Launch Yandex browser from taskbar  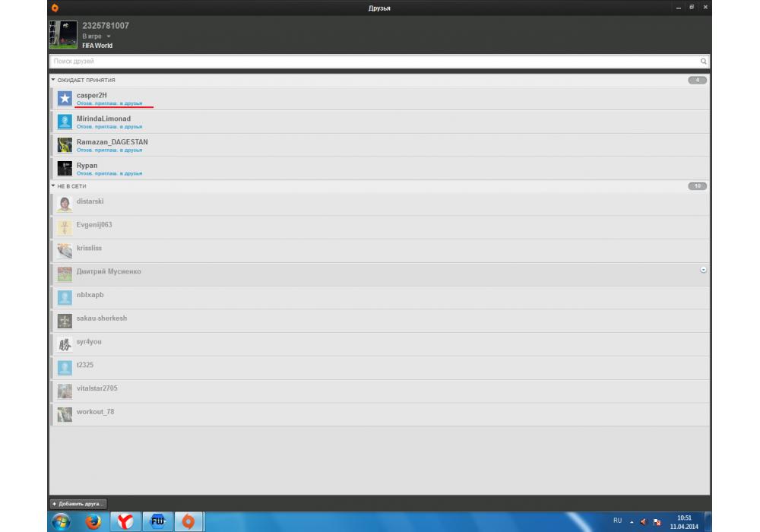point(125,521)
